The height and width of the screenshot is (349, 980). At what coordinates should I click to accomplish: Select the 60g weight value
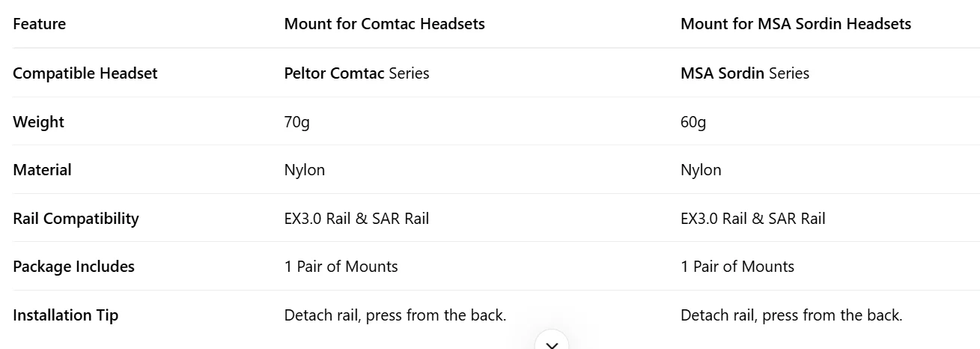693,122
